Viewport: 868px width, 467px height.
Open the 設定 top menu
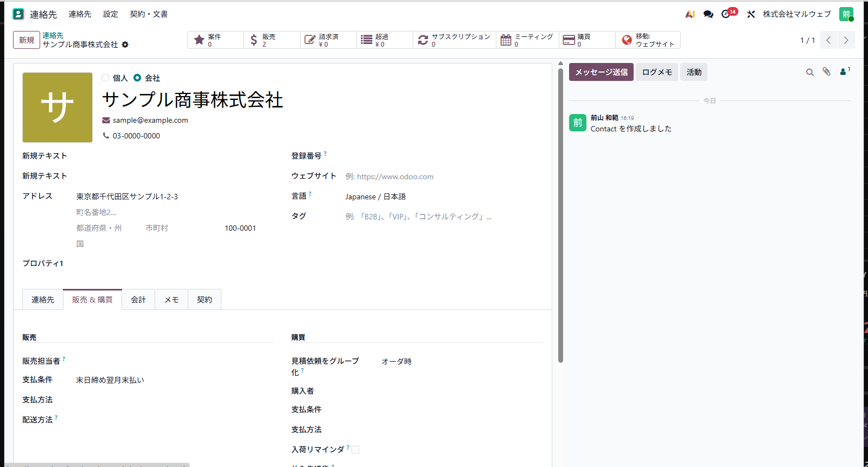click(x=111, y=14)
